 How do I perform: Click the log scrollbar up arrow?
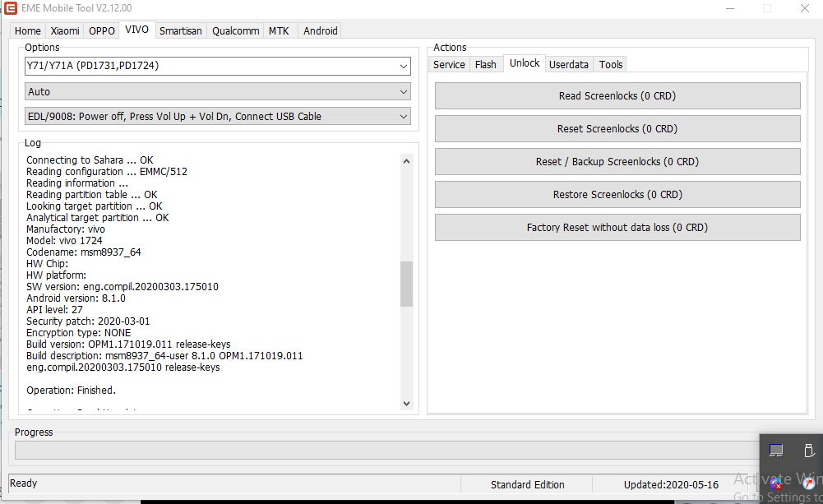pyautogui.click(x=406, y=161)
